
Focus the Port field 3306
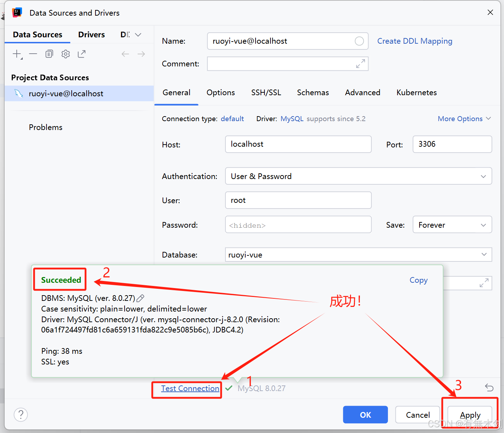point(452,144)
